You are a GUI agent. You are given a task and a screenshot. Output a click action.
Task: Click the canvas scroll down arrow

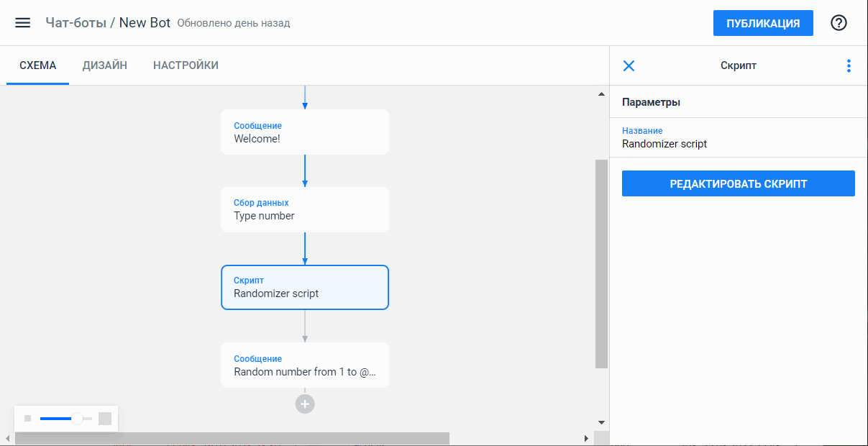pyautogui.click(x=602, y=422)
